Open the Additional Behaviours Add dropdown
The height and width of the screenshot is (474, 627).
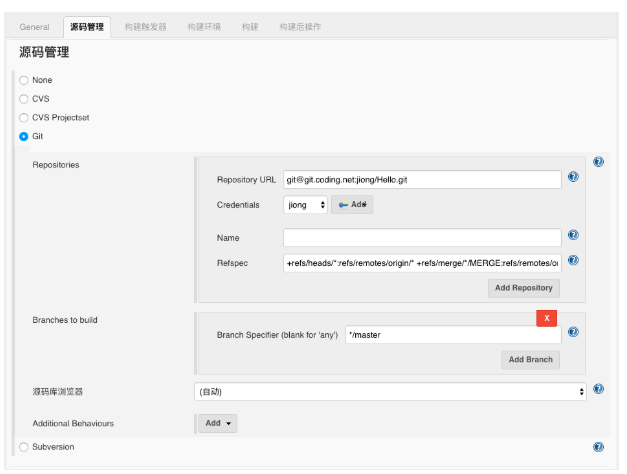[x=217, y=423]
